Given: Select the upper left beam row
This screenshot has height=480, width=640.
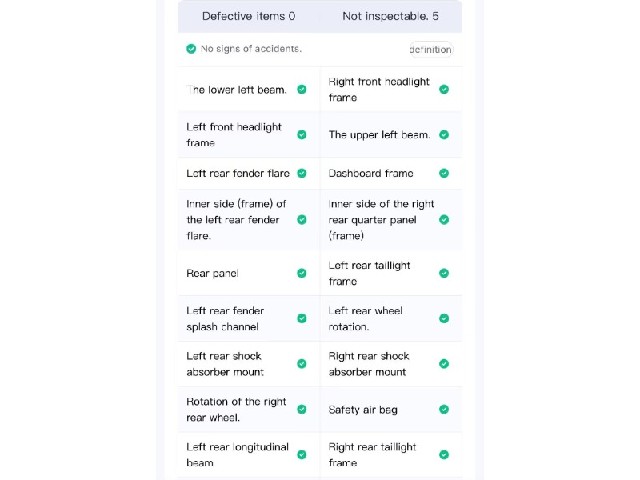Looking at the screenshot, I should 391,135.
